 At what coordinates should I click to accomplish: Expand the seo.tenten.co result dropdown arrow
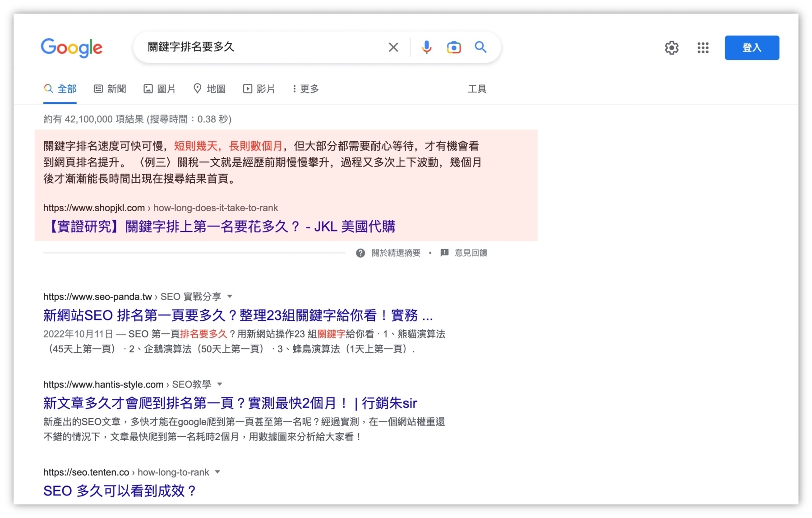coord(217,472)
